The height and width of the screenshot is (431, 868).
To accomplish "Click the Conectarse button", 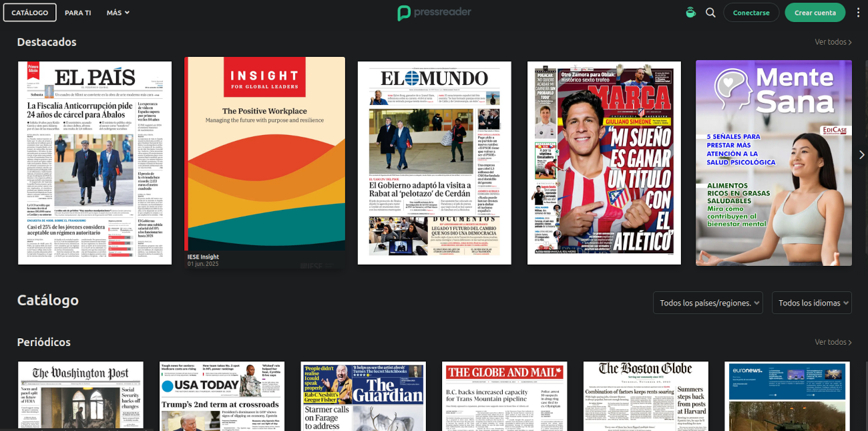I will pyautogui.click(x=751, y=12).
